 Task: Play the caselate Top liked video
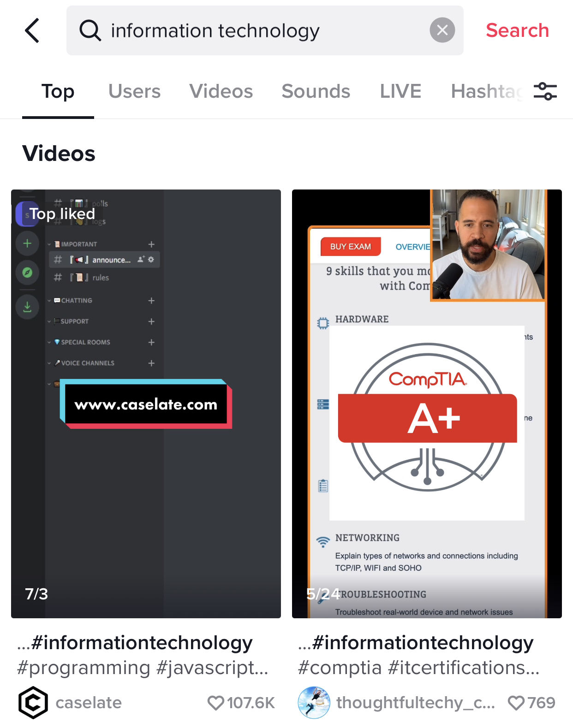pos(146,403)
